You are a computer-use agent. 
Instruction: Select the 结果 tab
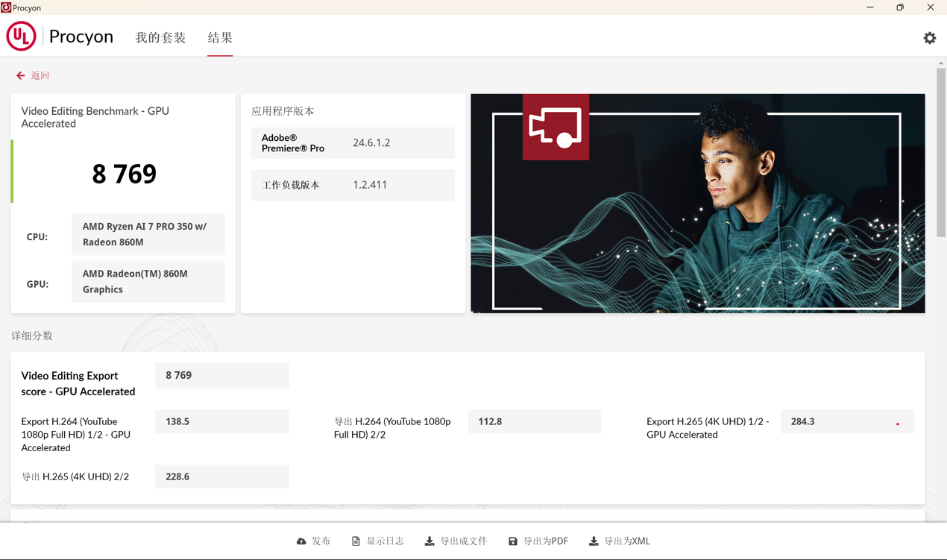point(220,38)
